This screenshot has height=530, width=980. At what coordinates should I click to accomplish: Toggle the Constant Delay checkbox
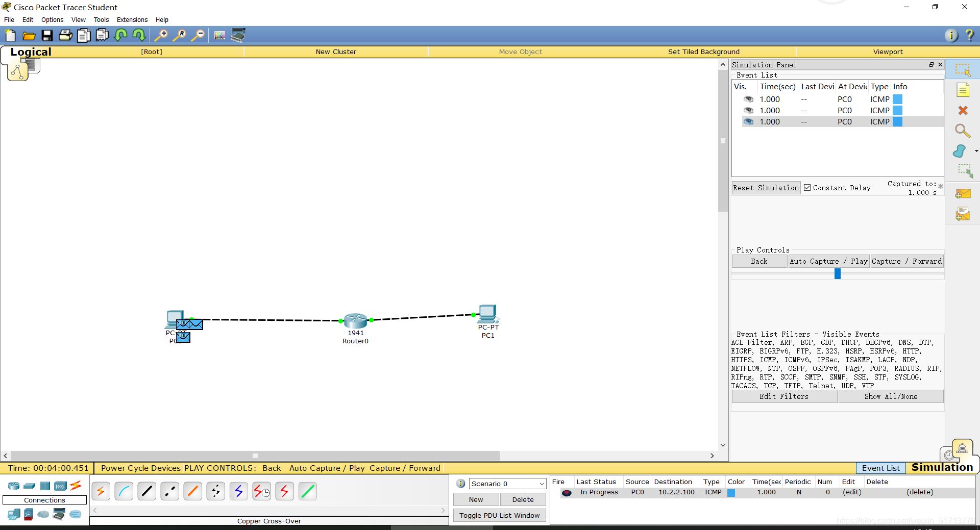point(807,188)
